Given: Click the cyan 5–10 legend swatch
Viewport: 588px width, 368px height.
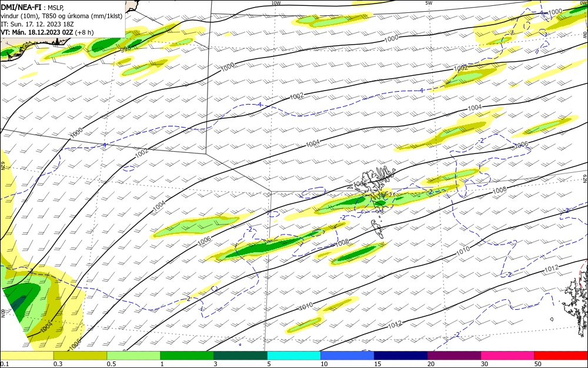Looking at the screenshot, I should pos(294,356).
